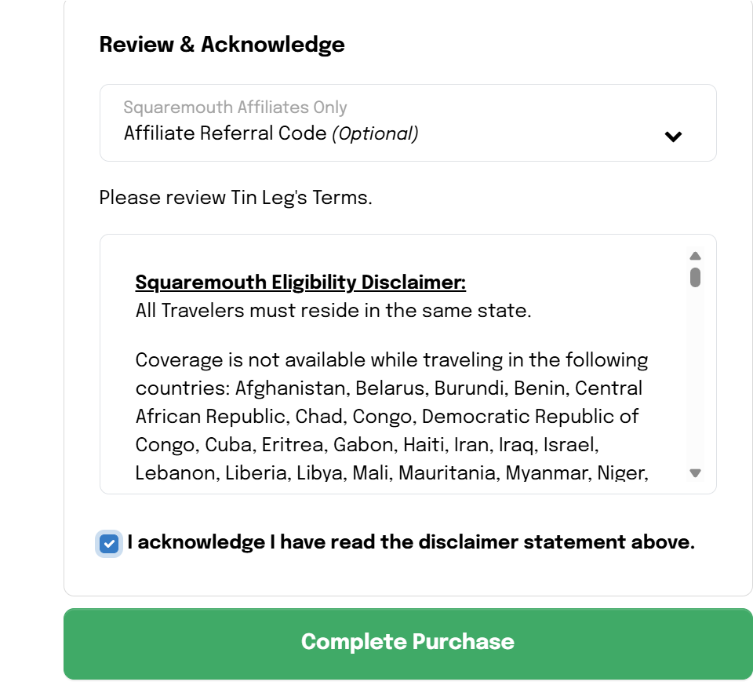
Task: Click the chevron beside Affiliate Referral Code
Action: pyautogui.click(x=673, y=136)
